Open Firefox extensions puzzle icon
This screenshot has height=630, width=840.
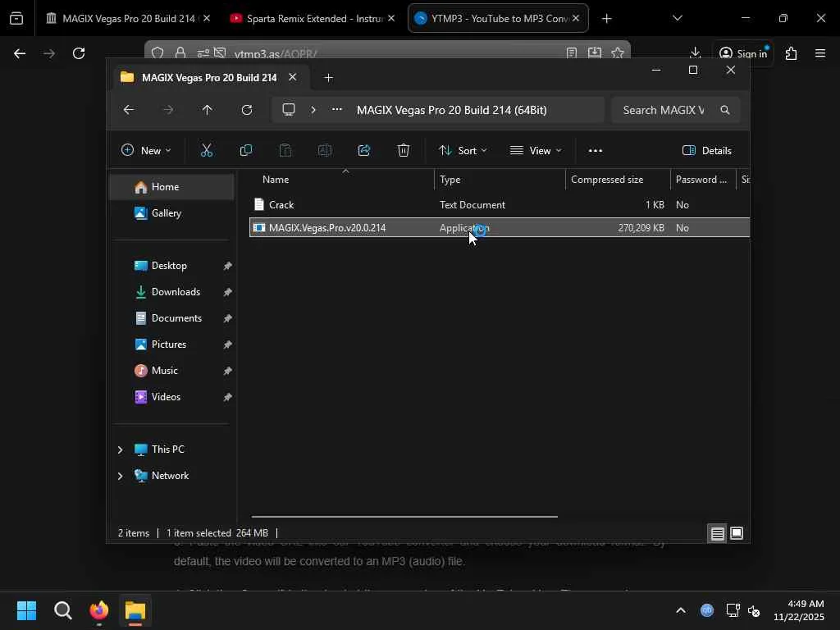791,53
